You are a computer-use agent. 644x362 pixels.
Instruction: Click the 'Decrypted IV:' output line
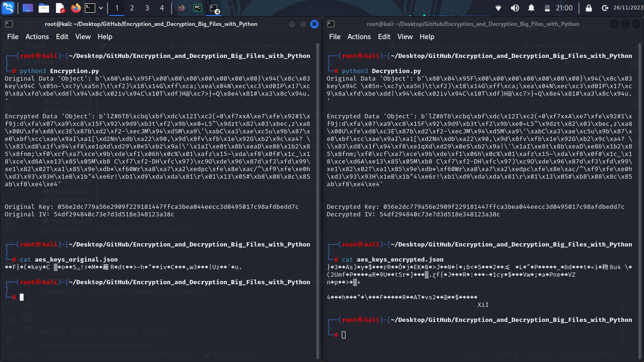(413, 214)
